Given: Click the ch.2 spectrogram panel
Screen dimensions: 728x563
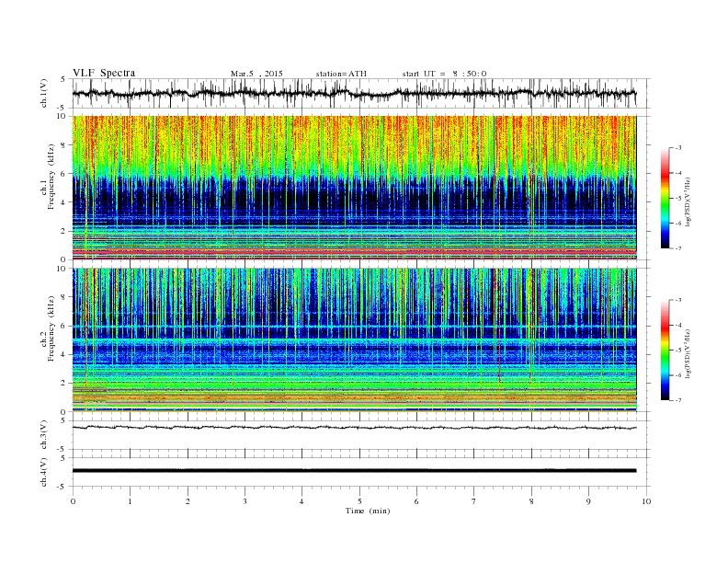Looking at the screenshot, I should [x=354, y=340].
